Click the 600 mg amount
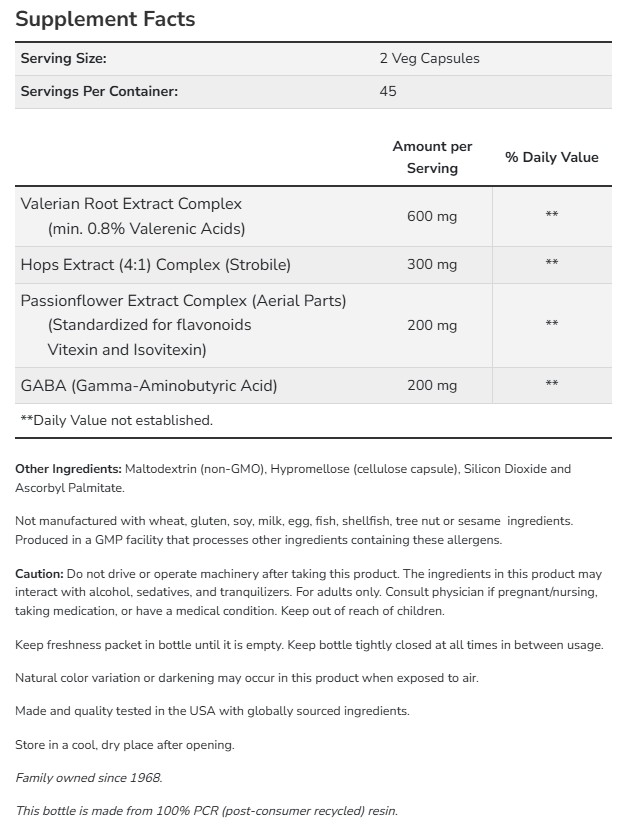The image size is (624, 824). click(x=432, y=216)
